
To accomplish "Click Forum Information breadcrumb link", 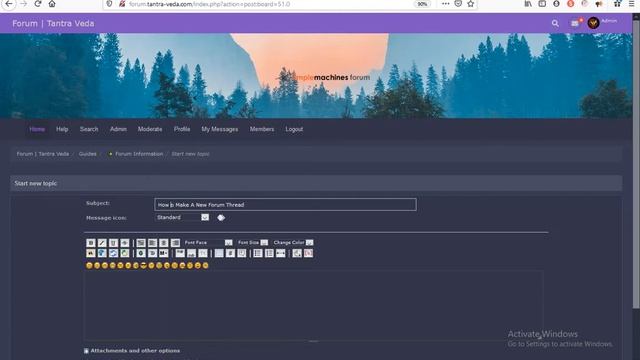I will click(139, 154).
